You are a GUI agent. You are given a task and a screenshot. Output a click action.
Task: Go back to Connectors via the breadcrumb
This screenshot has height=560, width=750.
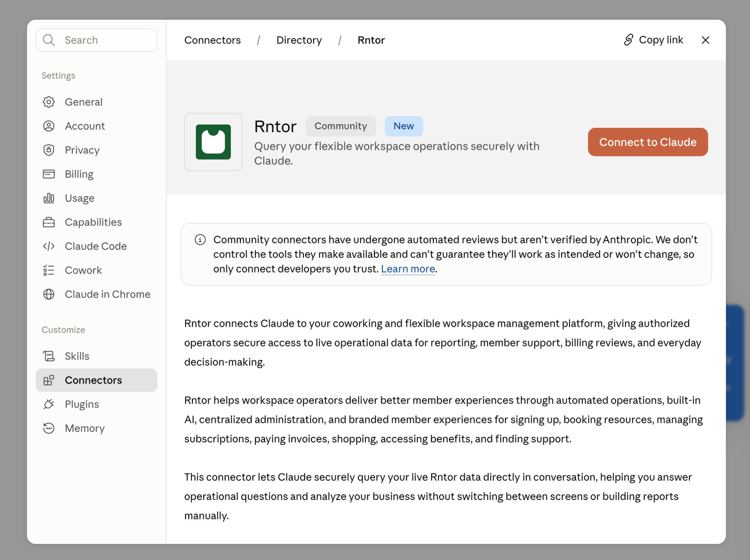coord(212,40)
